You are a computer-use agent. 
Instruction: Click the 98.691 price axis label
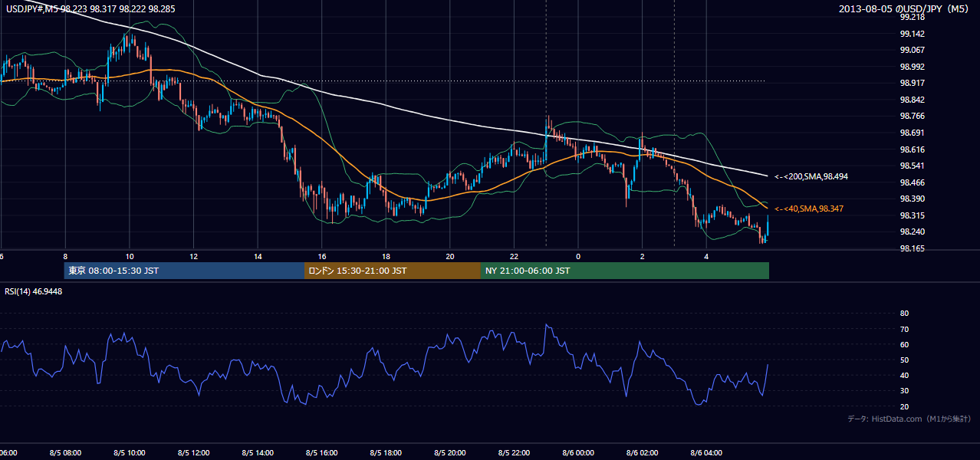click(912, 133)
